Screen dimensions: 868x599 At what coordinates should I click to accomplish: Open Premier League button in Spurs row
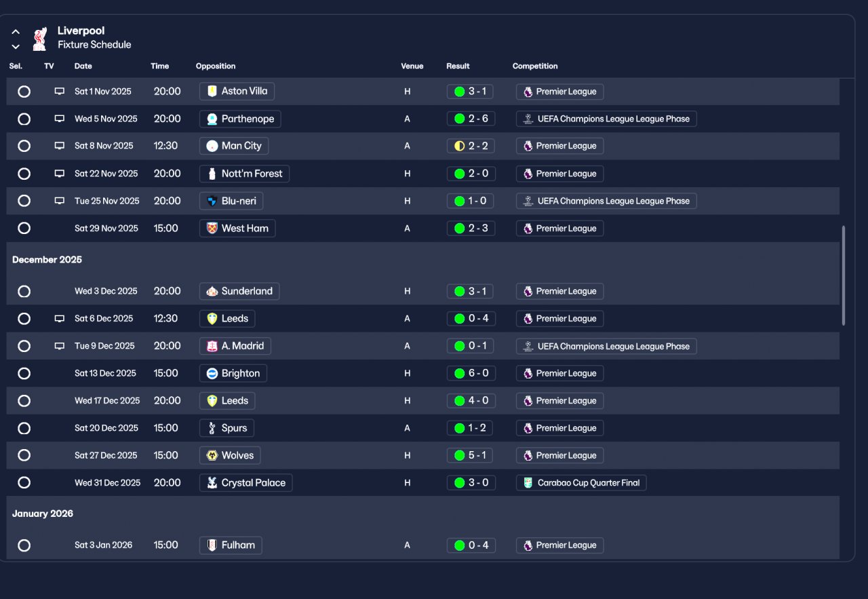559,428
